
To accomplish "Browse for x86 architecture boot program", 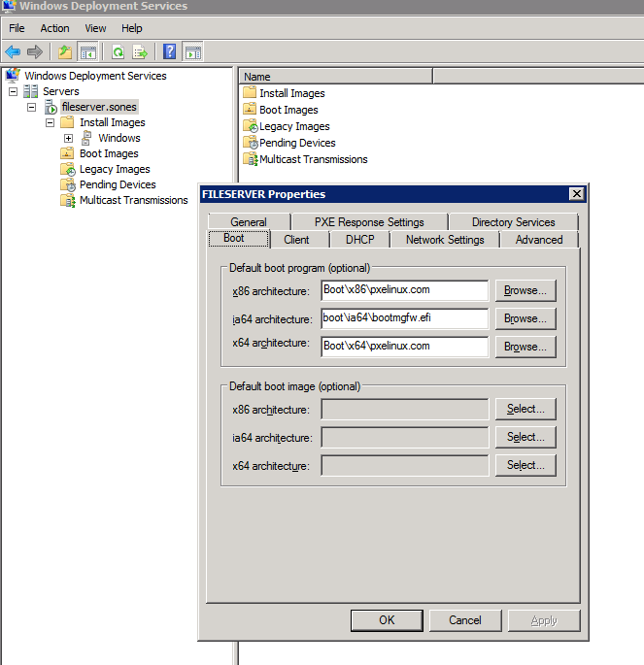I will [x=525, y=290].
